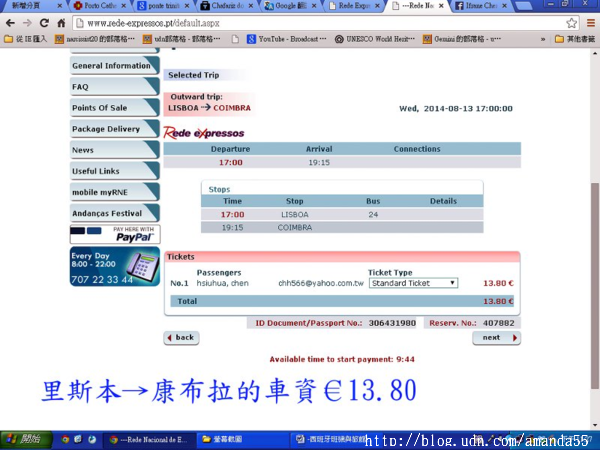Open the Useful Links page
Viewport: 600px width, 450px height.
pos(96,171)
